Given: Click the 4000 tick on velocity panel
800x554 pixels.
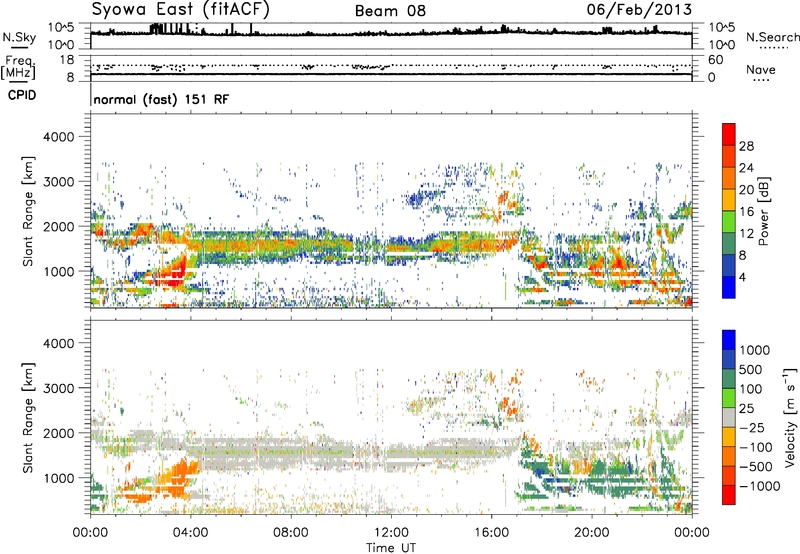Looking at the screenshot, I should [x=58, y=343].
